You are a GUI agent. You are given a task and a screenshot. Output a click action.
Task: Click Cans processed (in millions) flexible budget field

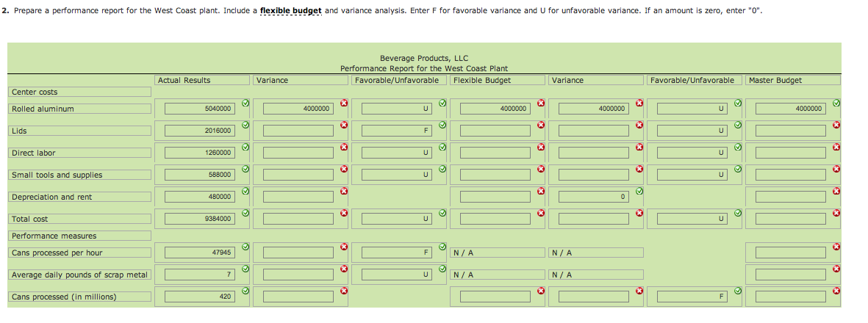(495, 297)
